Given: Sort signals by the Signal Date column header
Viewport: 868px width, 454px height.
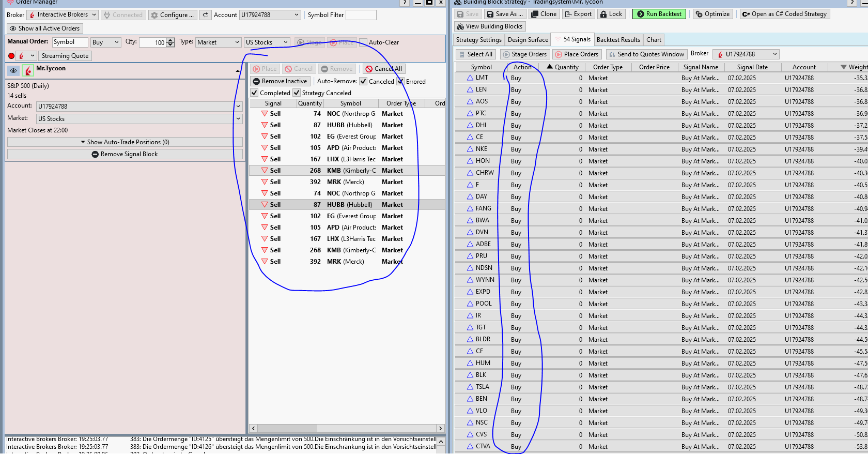Looking at the screenshot, I should (752, 67).
